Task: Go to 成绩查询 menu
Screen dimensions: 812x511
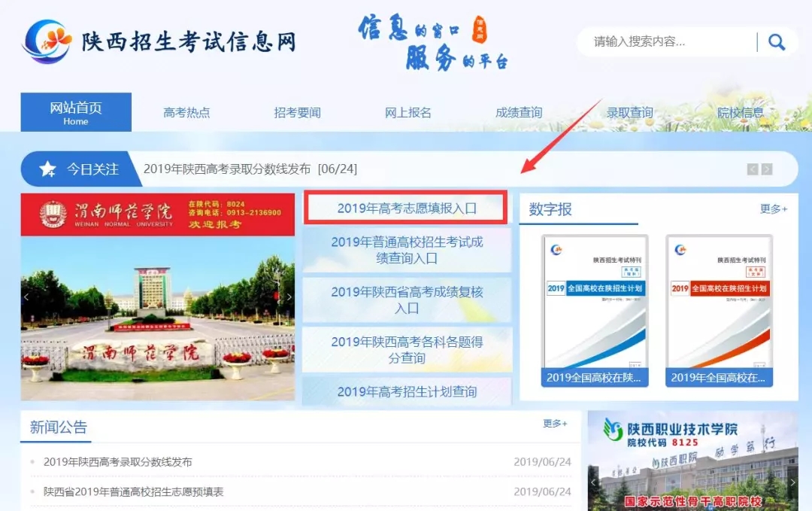Action: [x=519, y=113]
